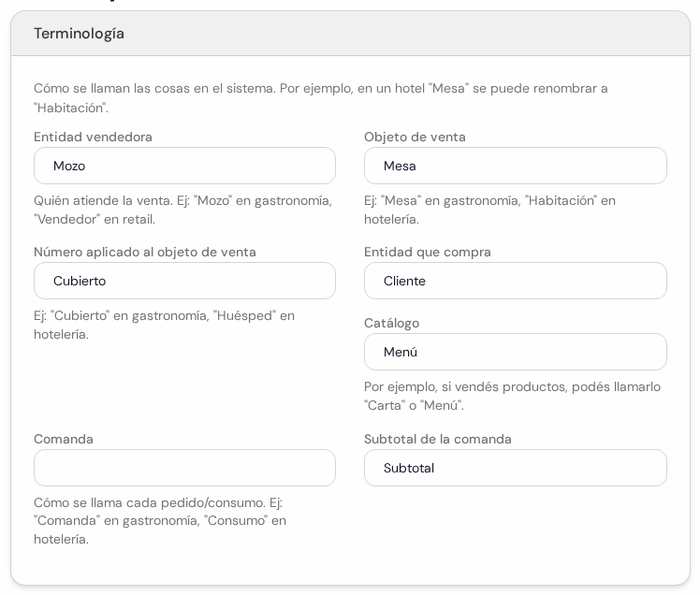Focus the Subtotal de la comanda field
This screenshot has height=595, width=700.
coord(516,468)
